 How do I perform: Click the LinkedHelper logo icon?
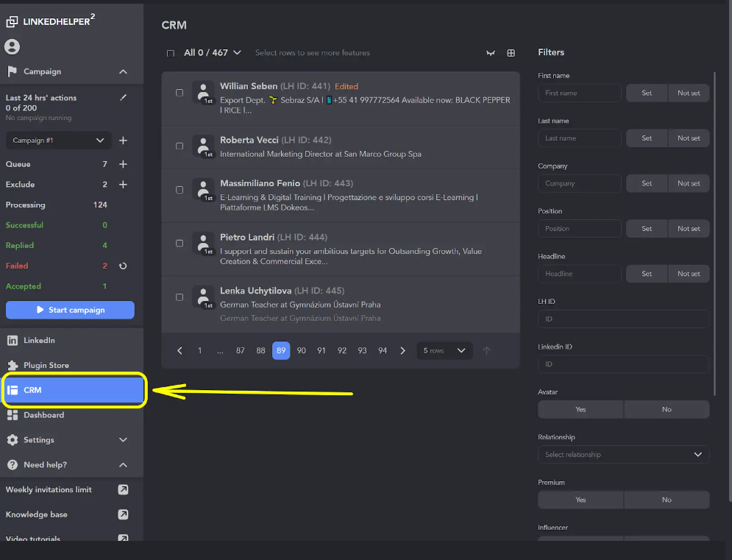[13, 20]
